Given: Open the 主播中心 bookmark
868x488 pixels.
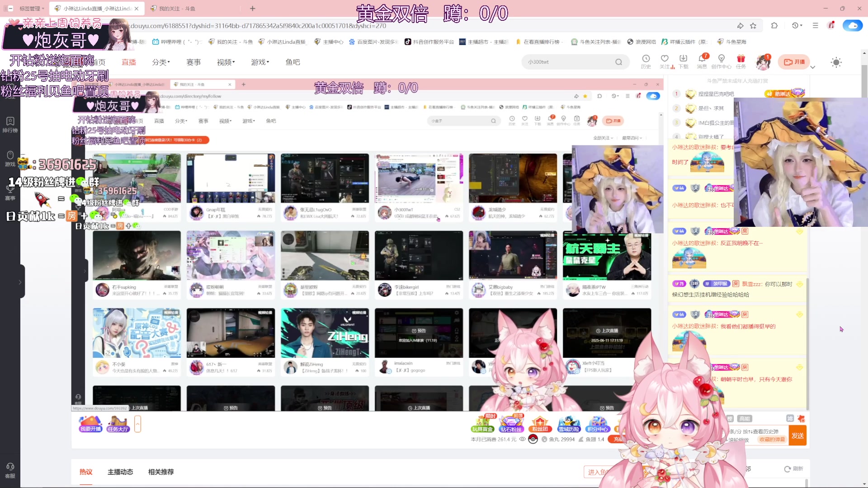Looking at the screenshot, I should click(x=329, y=42).
